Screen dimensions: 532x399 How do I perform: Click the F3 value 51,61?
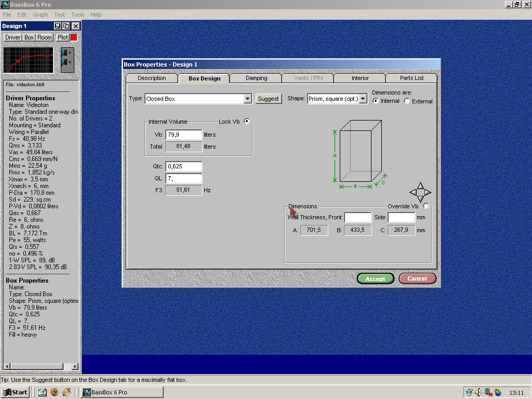click(183, 190)
